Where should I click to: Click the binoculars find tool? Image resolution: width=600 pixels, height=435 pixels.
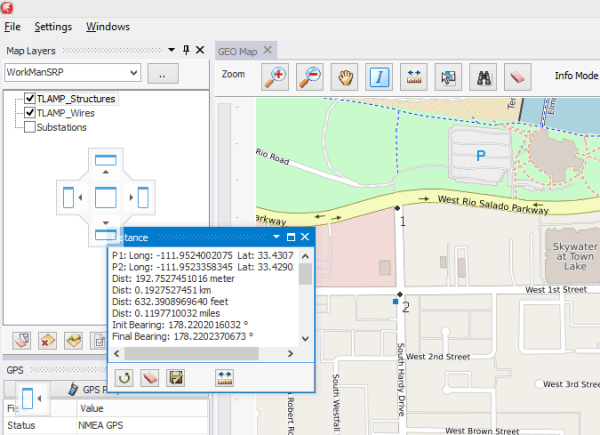pos(482,75)
